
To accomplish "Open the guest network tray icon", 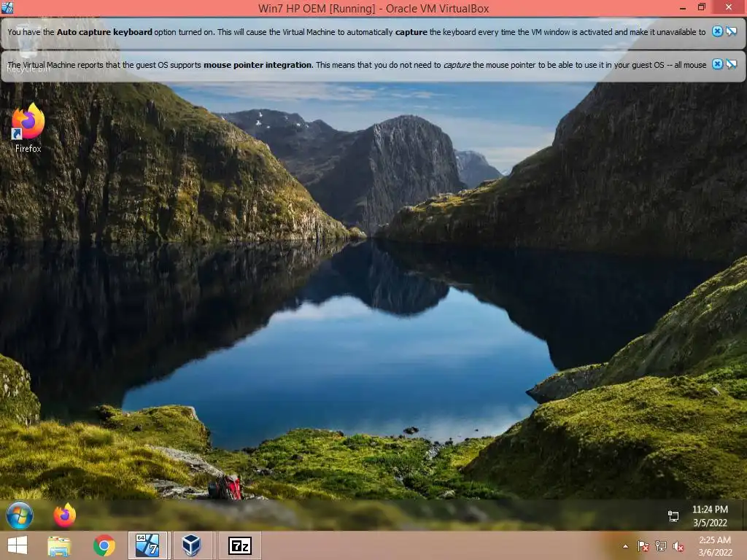I will pos(673,516).
